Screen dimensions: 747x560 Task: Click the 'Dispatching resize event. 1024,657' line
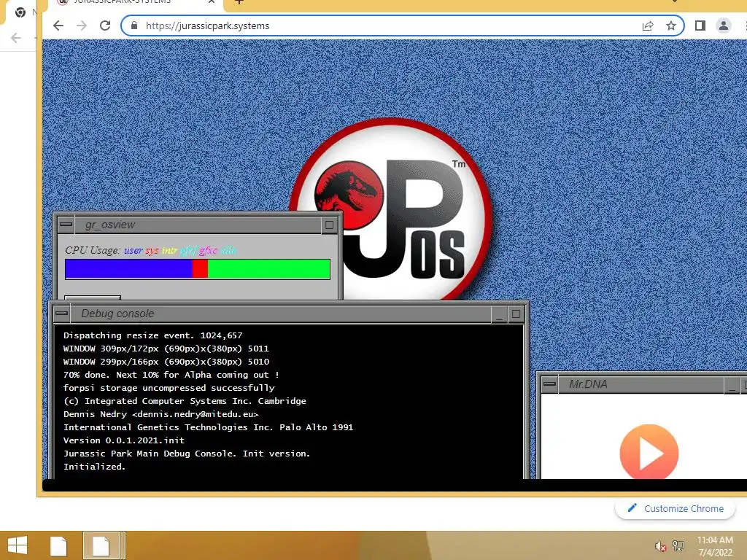coord(153,335)
